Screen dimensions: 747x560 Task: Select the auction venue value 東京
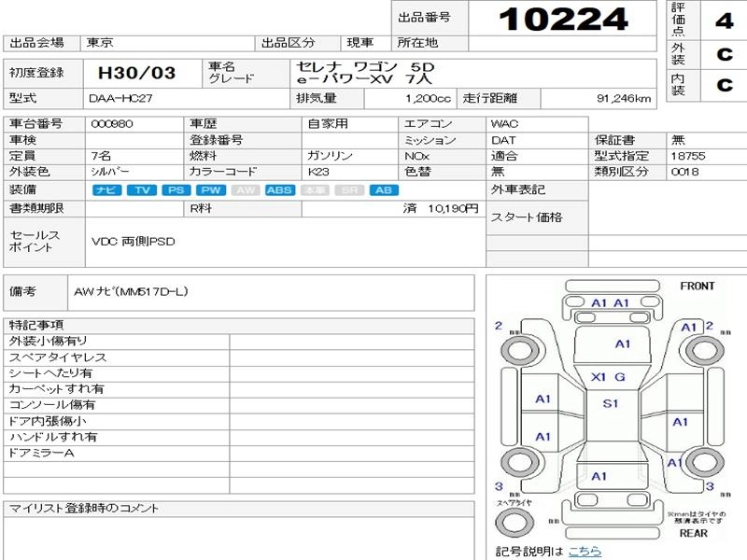pyautogui.click(x=100, y=43)
